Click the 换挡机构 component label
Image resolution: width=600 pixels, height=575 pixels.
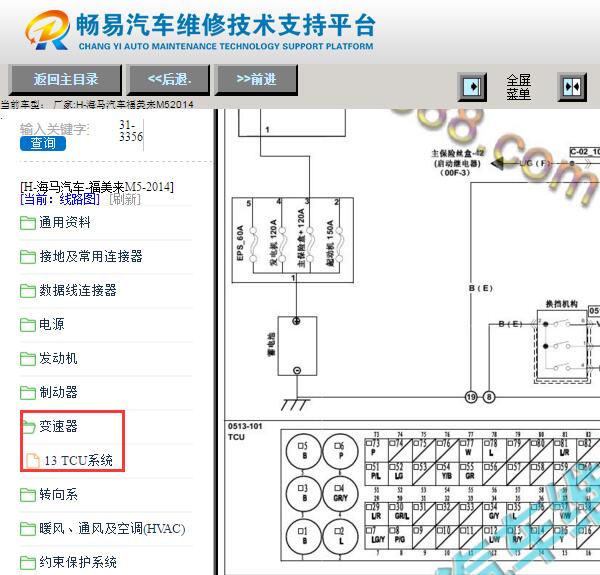[561, 304]
